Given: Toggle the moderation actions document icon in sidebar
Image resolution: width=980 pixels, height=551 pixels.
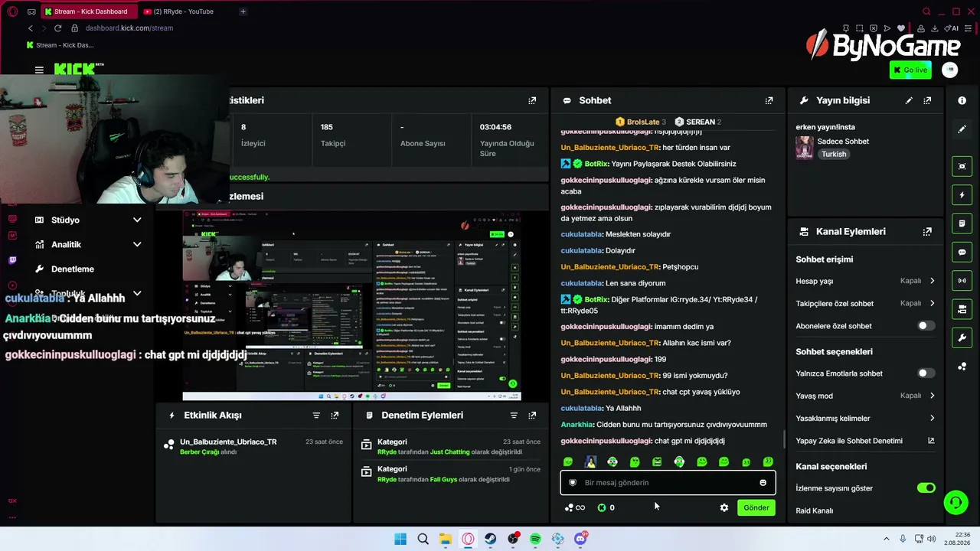Looking at the screenshot, I should pyautogui.click(x=962, y=223).
